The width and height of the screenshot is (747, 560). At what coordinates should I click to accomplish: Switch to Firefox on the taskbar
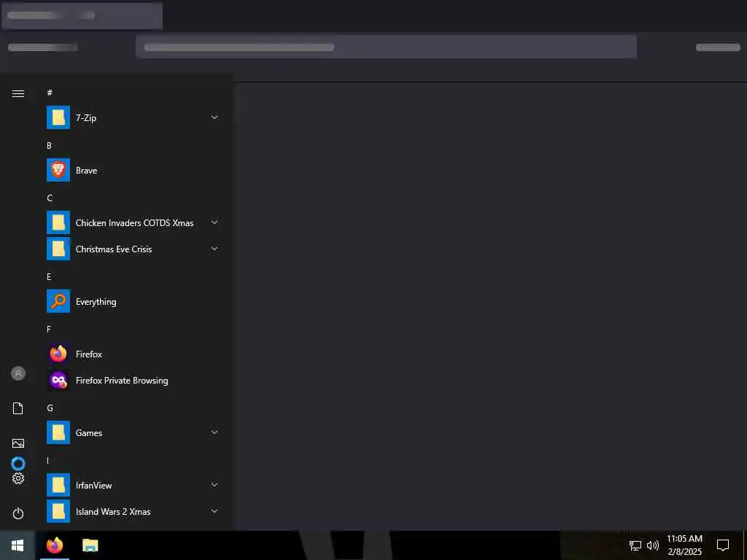(x=55, y=545)
